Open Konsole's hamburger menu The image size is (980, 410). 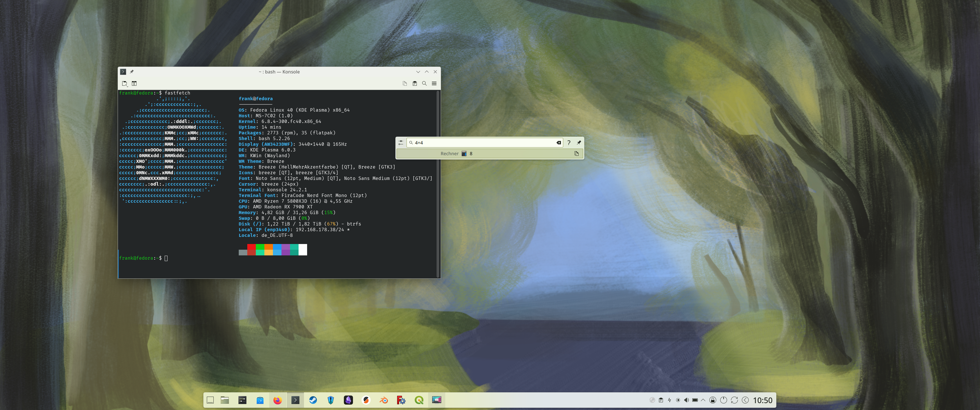click(434, 83)
